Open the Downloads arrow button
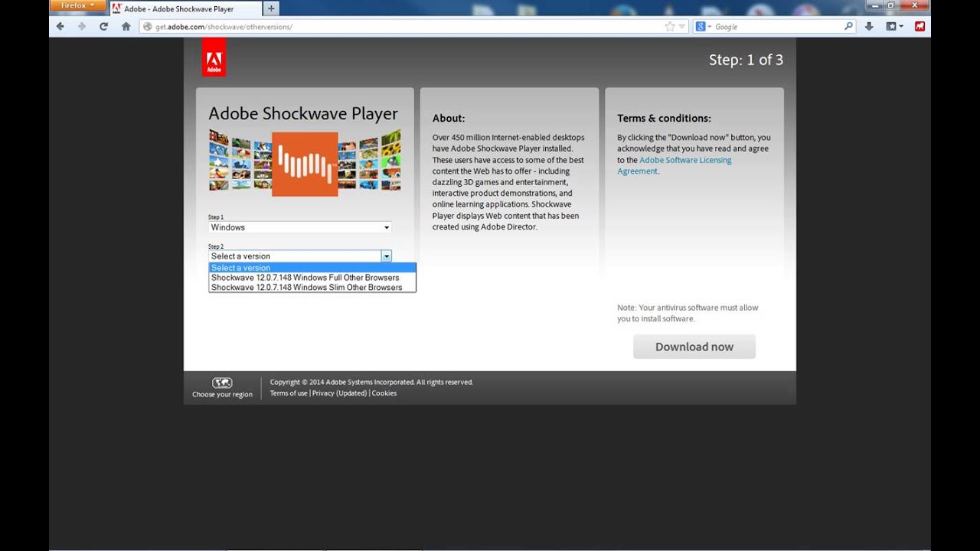The height and width of the screenshot is (551, 980). [869, 27]
